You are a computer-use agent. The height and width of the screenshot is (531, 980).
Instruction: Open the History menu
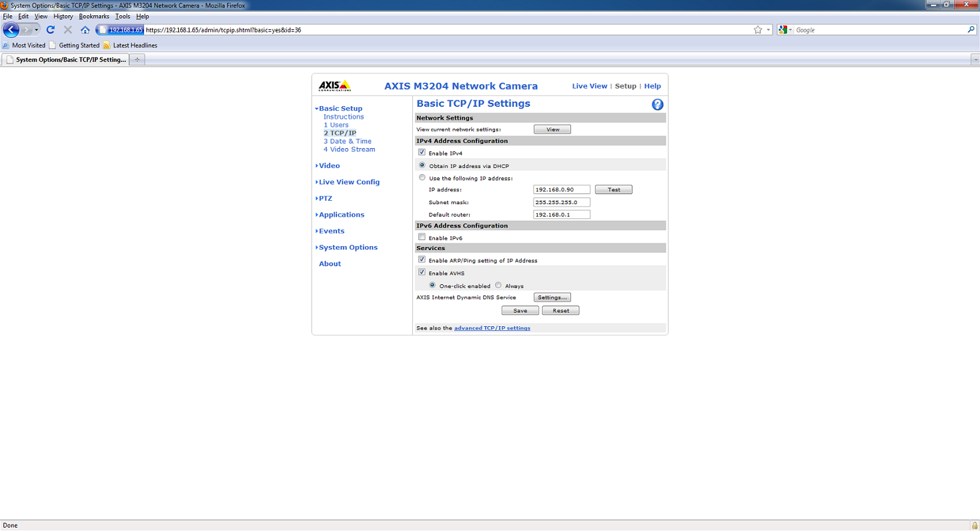tap(63, 16)
